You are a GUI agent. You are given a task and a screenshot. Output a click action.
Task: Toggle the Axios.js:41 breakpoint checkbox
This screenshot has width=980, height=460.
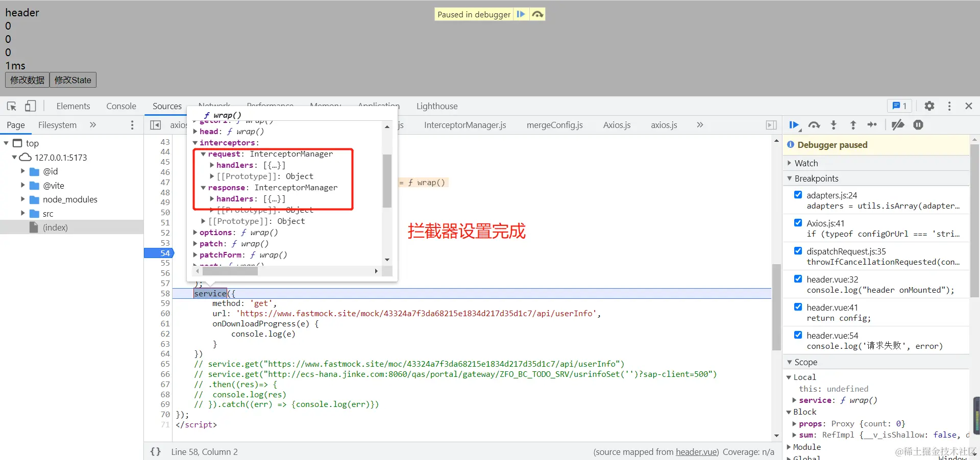click(x=798, y=223)
